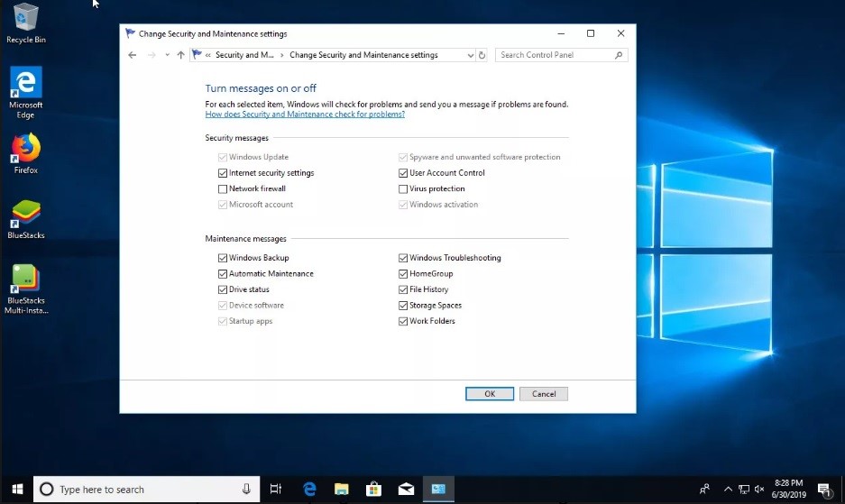Open 'How does Security and Maintenance check' link

coord(305,115)
